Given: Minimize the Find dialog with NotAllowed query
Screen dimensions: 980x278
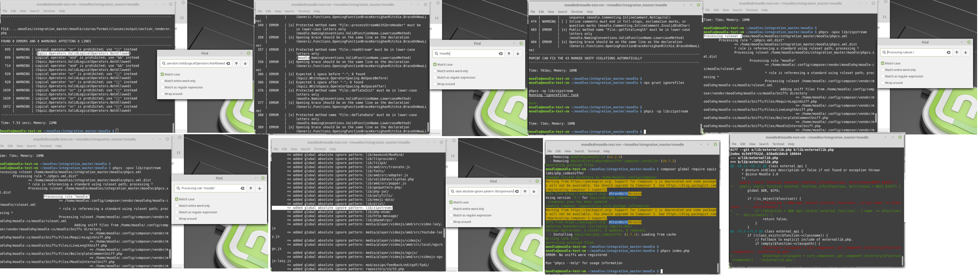Looking at the screenshot, I should (x=241, y=53).
